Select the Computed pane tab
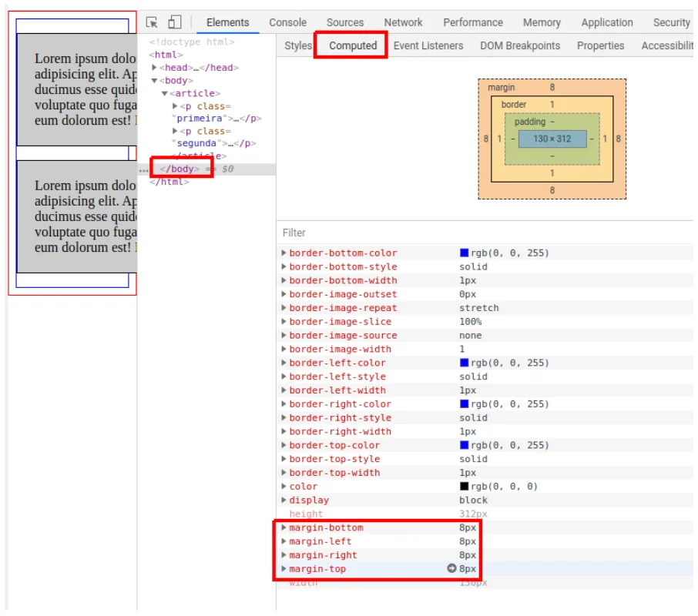 (353, 45)
